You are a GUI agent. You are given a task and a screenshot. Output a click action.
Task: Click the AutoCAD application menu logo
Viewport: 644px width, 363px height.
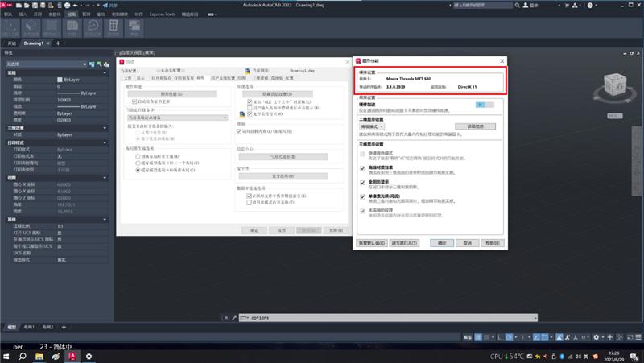(x=7, y=6)
